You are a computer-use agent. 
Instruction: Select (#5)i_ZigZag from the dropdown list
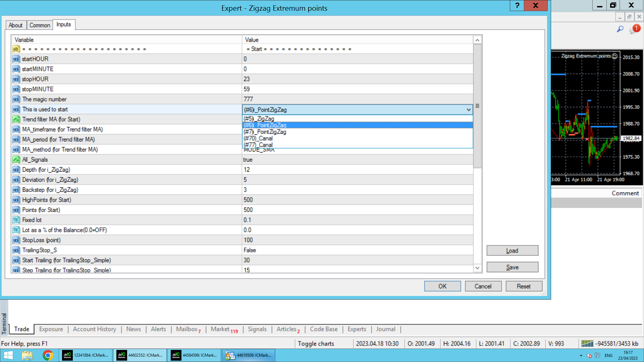(259, 119)
